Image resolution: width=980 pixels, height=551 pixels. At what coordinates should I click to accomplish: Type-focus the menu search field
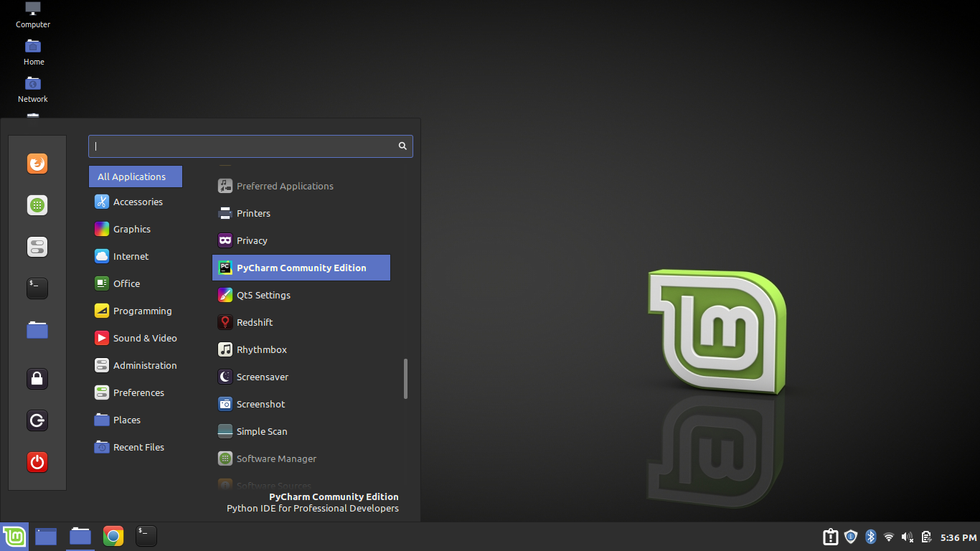[250, 146]
